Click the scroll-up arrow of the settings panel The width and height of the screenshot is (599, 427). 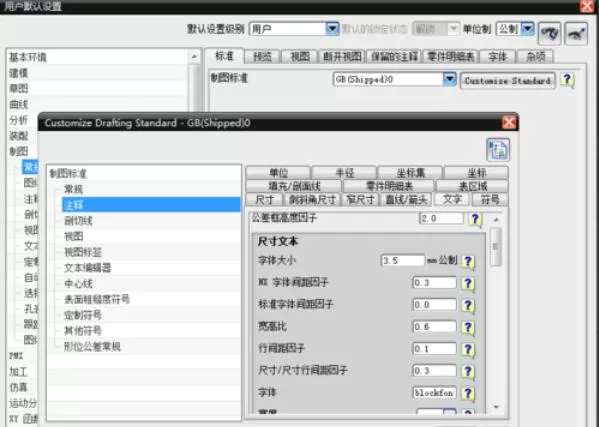[x=496, y=220]
